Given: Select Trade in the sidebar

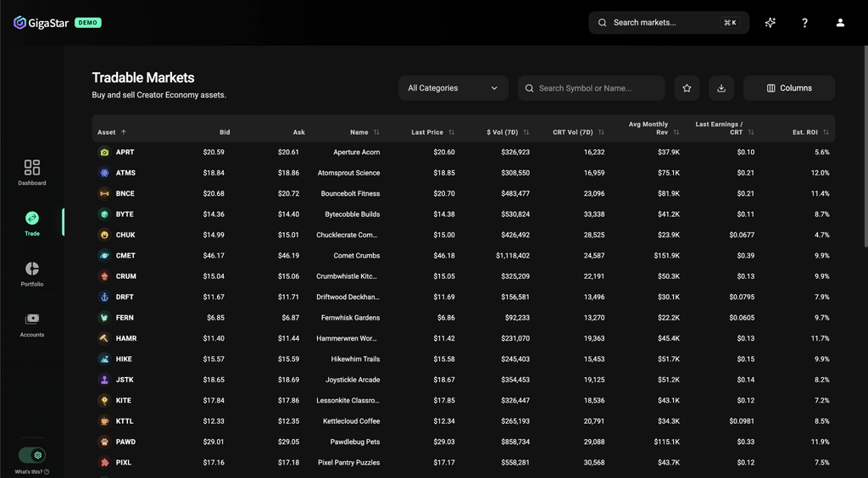Looking at the screenshot, I should pos(32,223).
